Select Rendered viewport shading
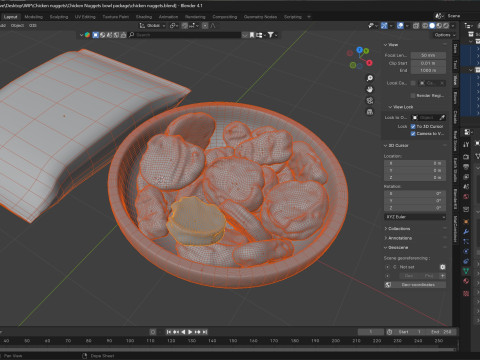This screenshot has height=360, width=480. click(446, 26)
